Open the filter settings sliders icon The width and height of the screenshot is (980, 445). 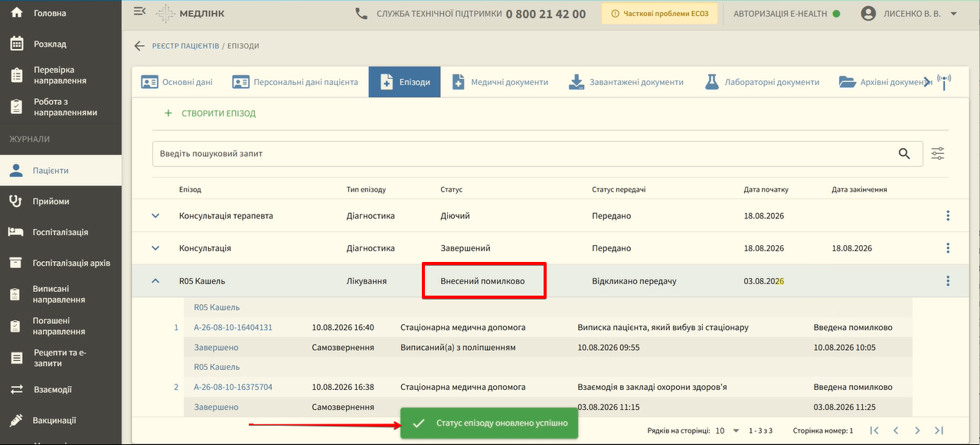[x=938, y=153]
